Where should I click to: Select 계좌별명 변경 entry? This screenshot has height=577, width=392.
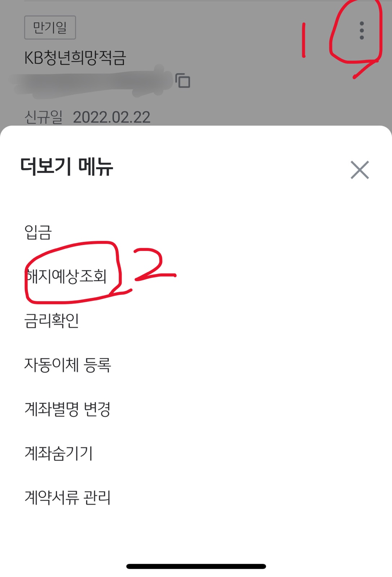[x=67, y=409]
